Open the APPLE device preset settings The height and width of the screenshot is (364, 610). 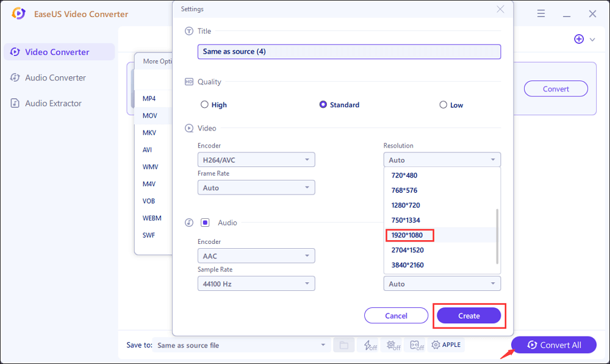click(x=446, y=344)
